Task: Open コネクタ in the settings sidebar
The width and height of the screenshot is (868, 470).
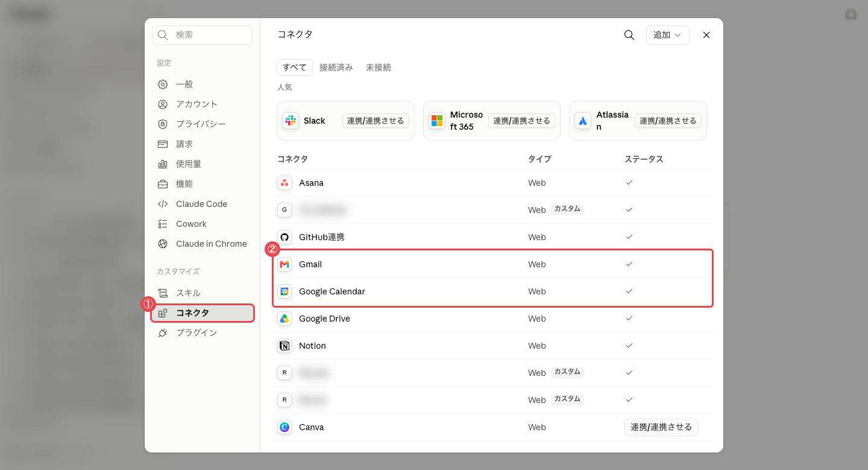Action: click(x=203, y=313)
